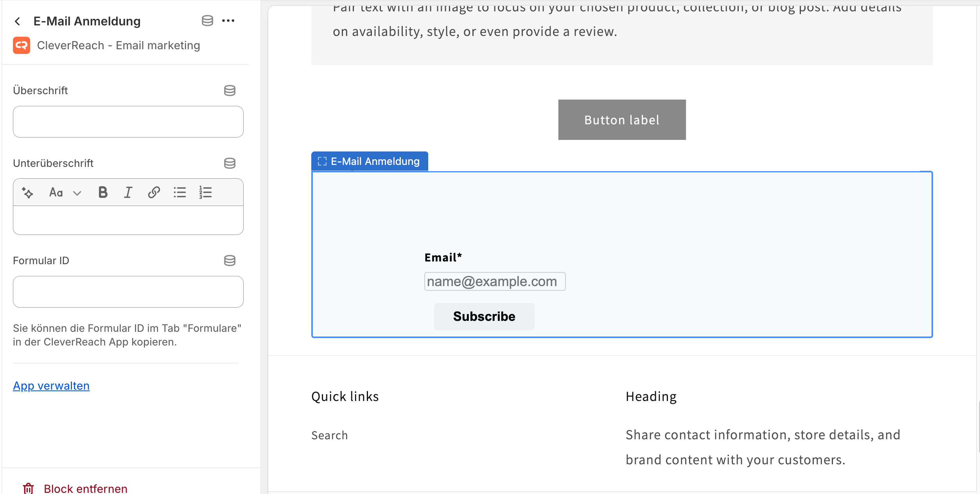
Task: Open the App verwalten link
Action: pyautogui.click(x=51, y=386)
